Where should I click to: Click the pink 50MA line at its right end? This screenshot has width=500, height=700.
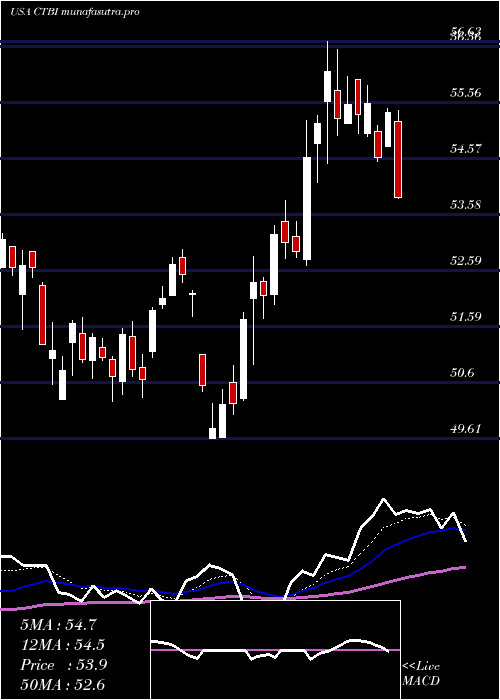(463, 567)
